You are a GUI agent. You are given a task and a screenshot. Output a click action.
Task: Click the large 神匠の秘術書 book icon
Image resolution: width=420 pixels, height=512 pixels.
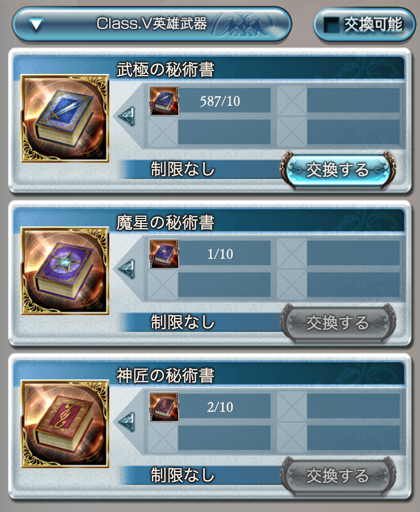[65, 424]
